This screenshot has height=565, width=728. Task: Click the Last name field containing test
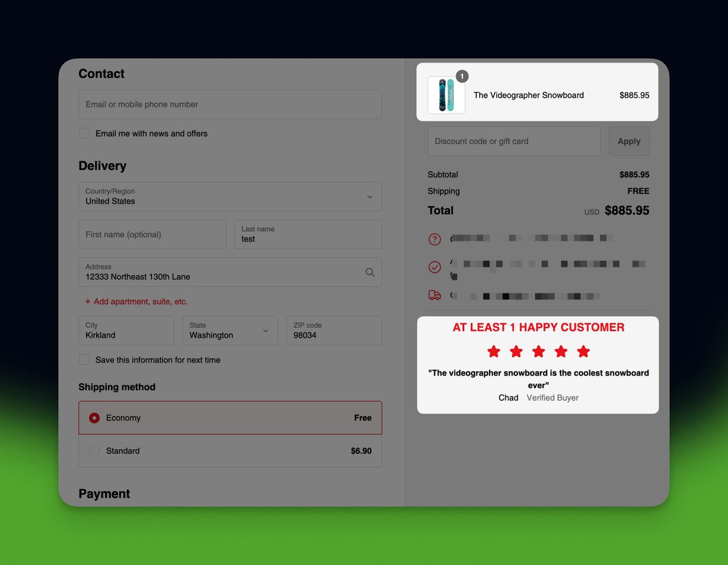coord(308,234)
